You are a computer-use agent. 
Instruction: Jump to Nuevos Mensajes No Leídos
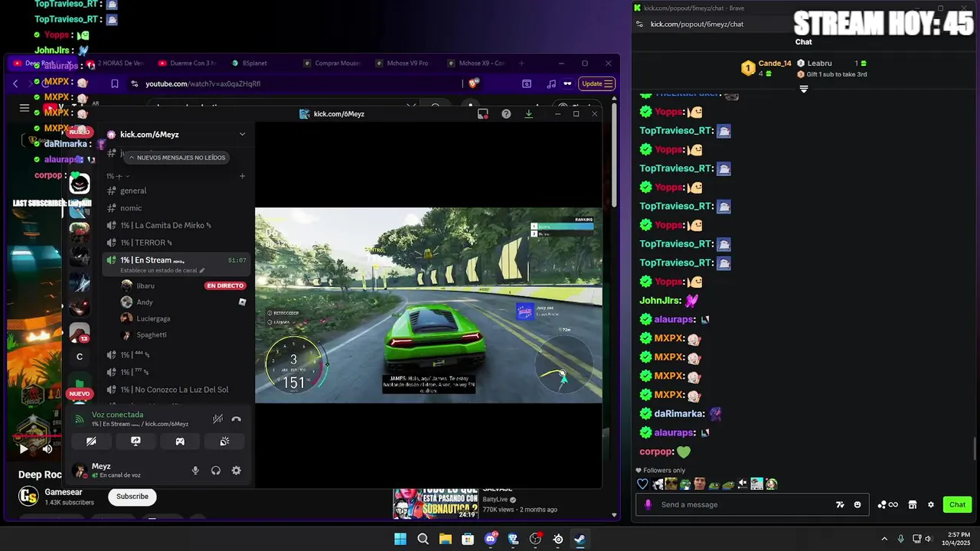point(177,158)
